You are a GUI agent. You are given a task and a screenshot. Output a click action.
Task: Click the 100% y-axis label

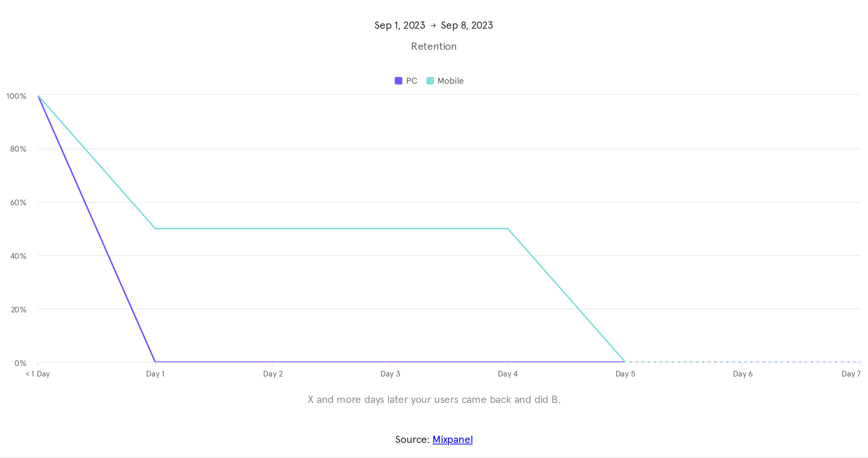point(16,96)
